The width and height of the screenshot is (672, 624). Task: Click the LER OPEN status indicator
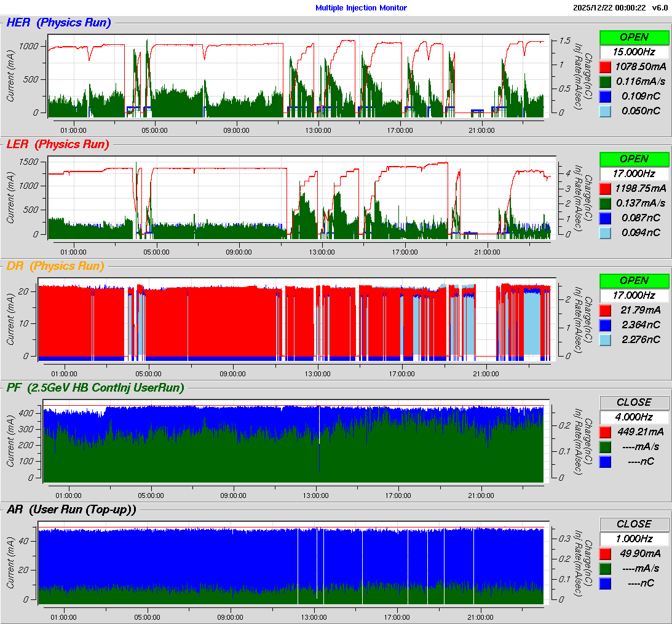[634, 159]
